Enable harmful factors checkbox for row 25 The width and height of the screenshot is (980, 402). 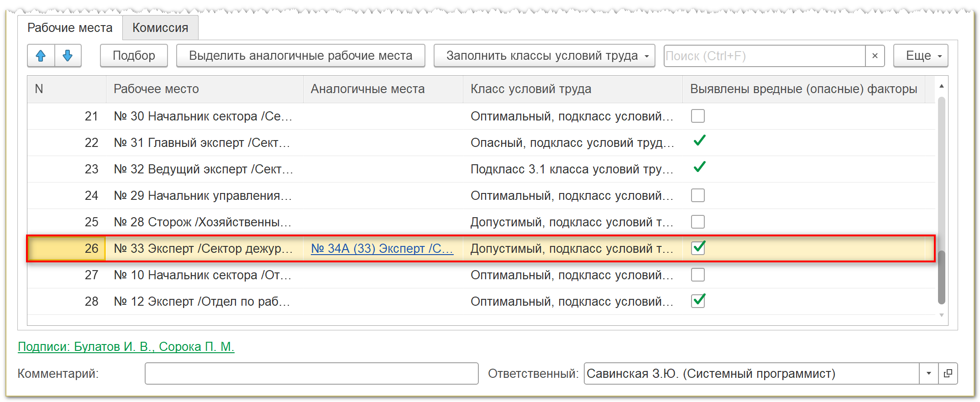[x=697, y=222]
